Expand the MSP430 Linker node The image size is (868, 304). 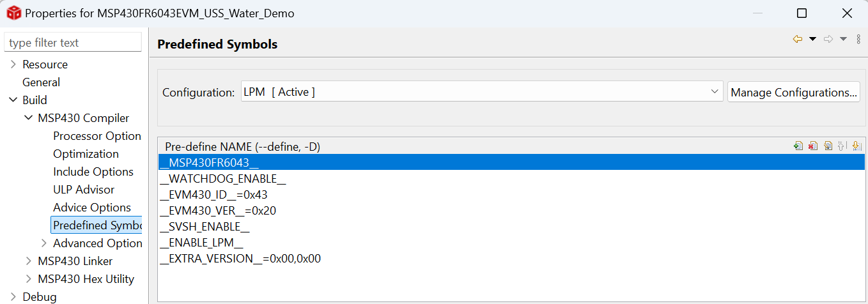[x=28, y=261]
